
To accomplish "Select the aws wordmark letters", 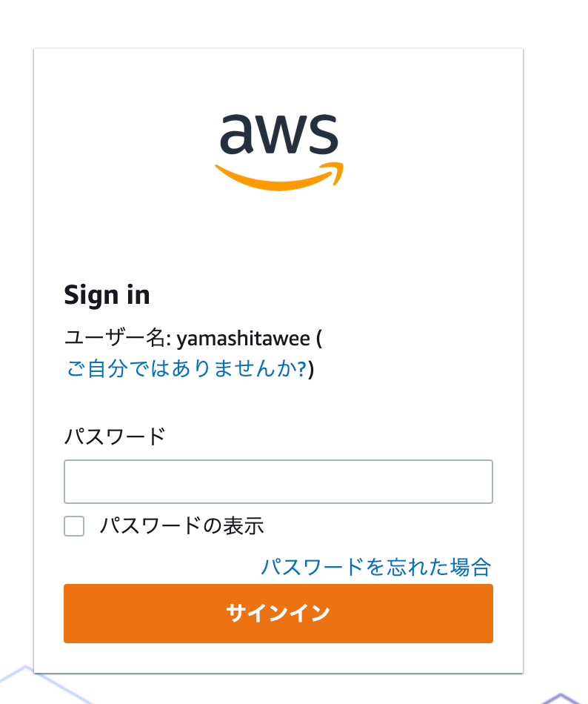I will click(279, 133).
